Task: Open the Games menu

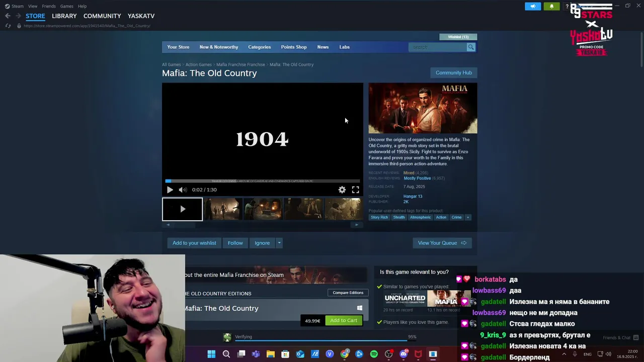Action: [66, 6]
